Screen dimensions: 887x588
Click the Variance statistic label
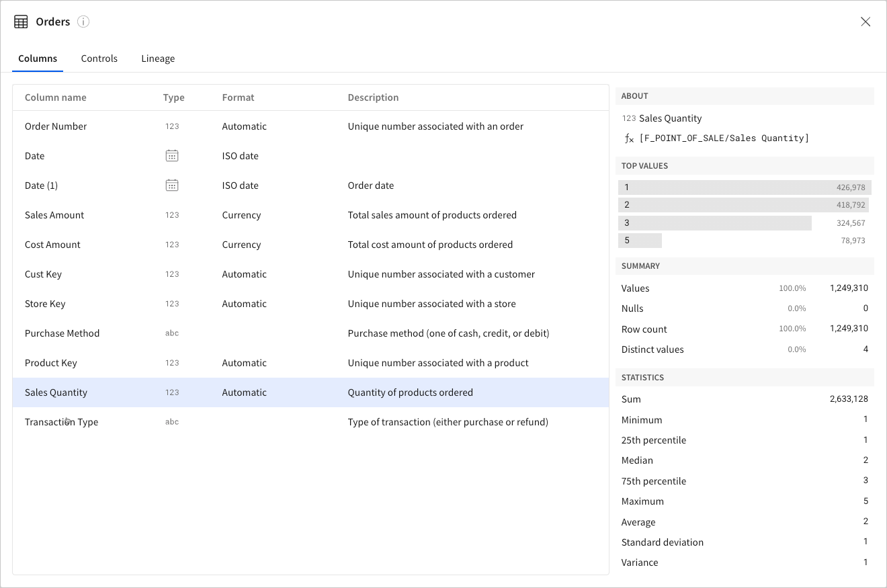(x=640, y=562)
